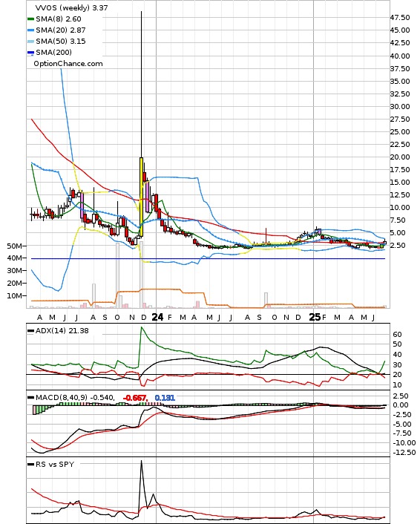Click the RS vs SPY spike peak
This screenshot has height=524, width=420.
(141, 461)
